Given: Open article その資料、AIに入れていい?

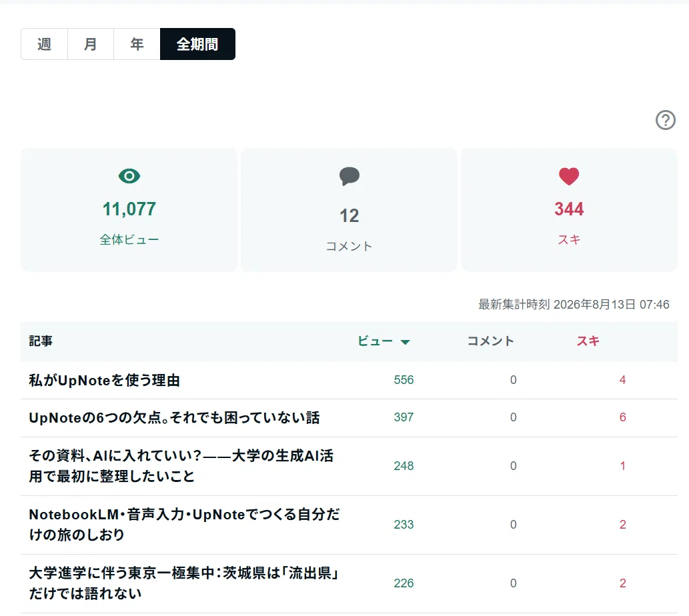Looking at the screenshot, I should pos(181,466).
